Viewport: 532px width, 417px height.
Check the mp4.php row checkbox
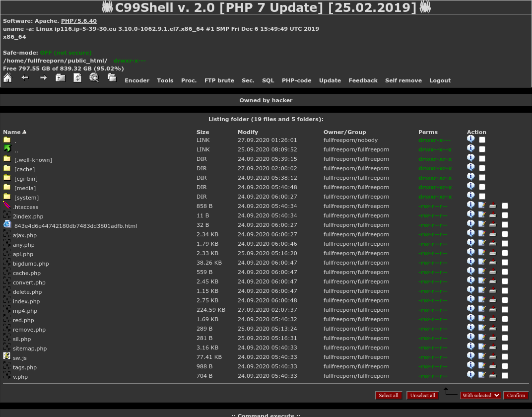[505, 309]
